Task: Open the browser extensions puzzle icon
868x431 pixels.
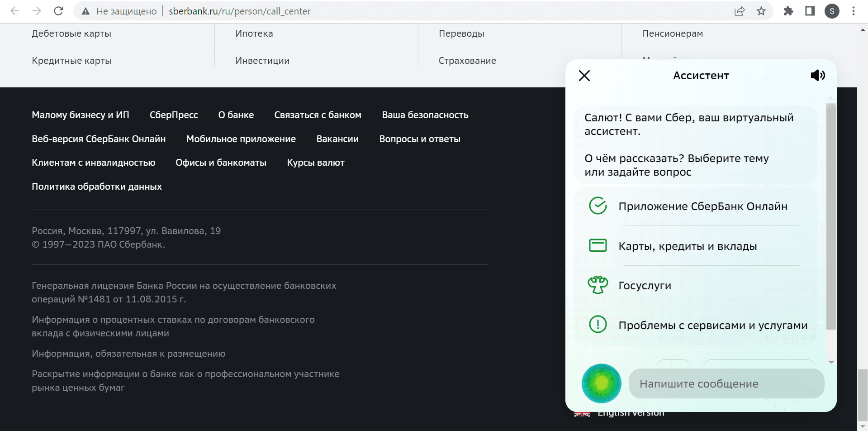Action: click(x=788, y=11)
